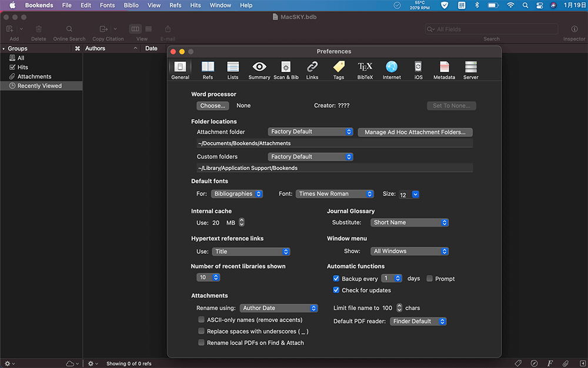
Task: Open the Window menu Show dropdown
Action: tap(409, 251)
